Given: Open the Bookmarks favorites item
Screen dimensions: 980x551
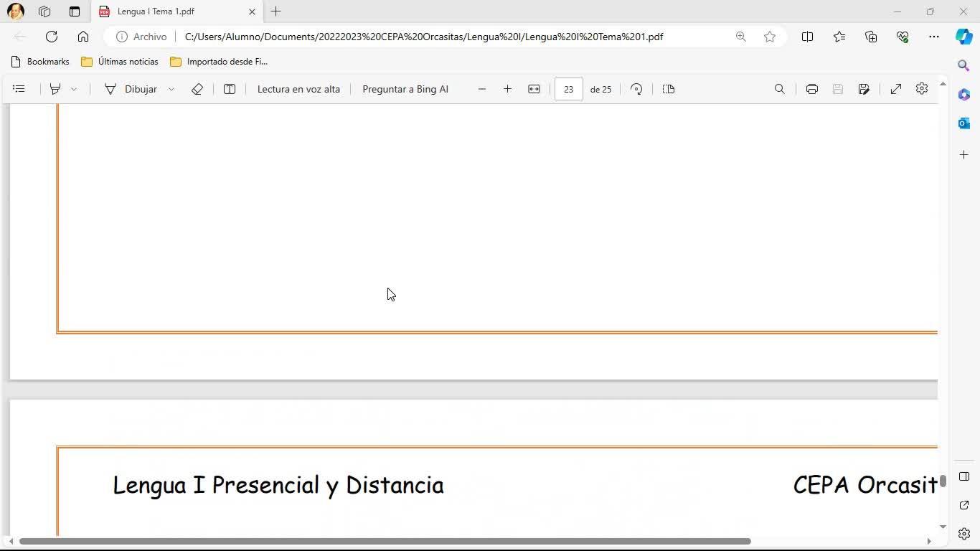Looking at the screenshot, I should 40,62.
